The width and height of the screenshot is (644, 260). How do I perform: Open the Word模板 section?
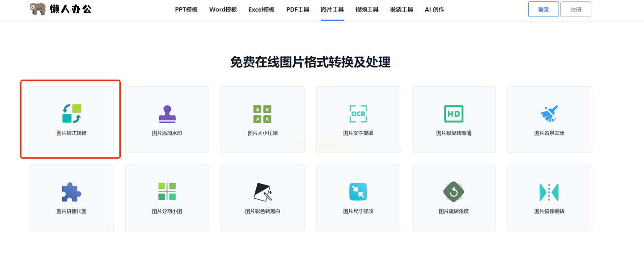click(x=223, y=9)
